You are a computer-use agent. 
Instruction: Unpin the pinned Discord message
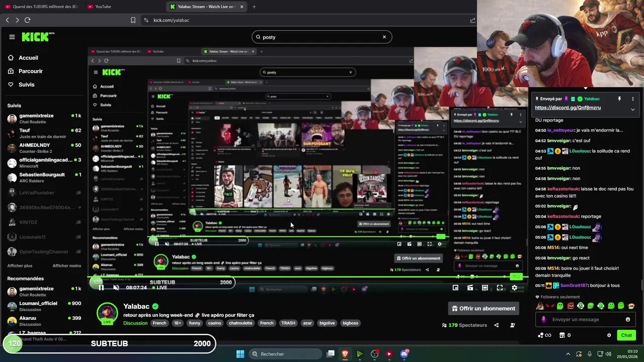click(619, 99)
